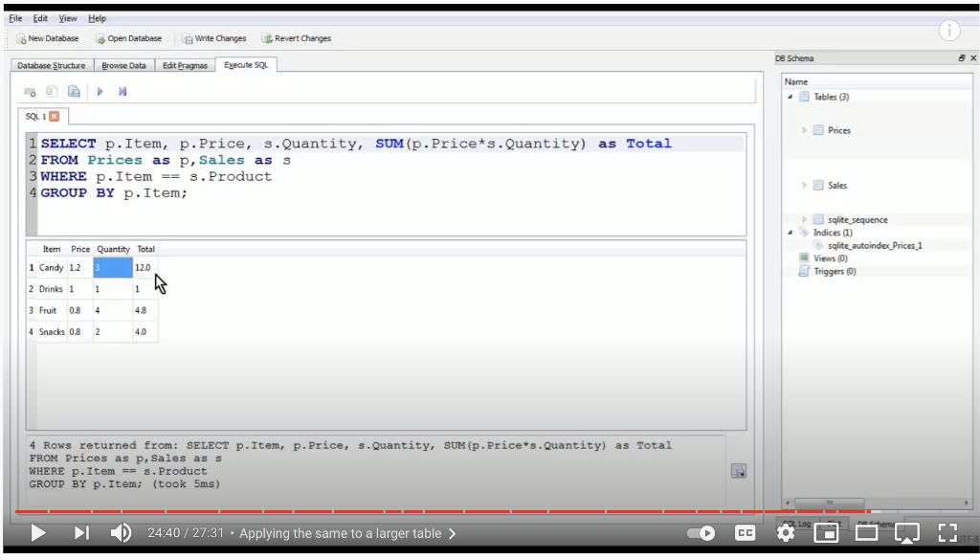Collapse the Tables (3) tree node
The width and height of the screenshot is (980, 560).
pyautogui.click(x=788, y=97)
